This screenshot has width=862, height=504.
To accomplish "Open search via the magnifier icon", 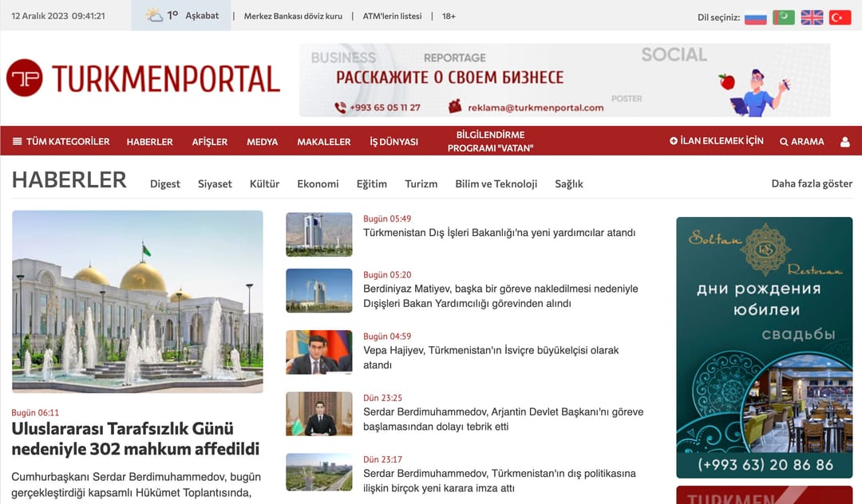I will pyautogui.click(x=785, y=141).
